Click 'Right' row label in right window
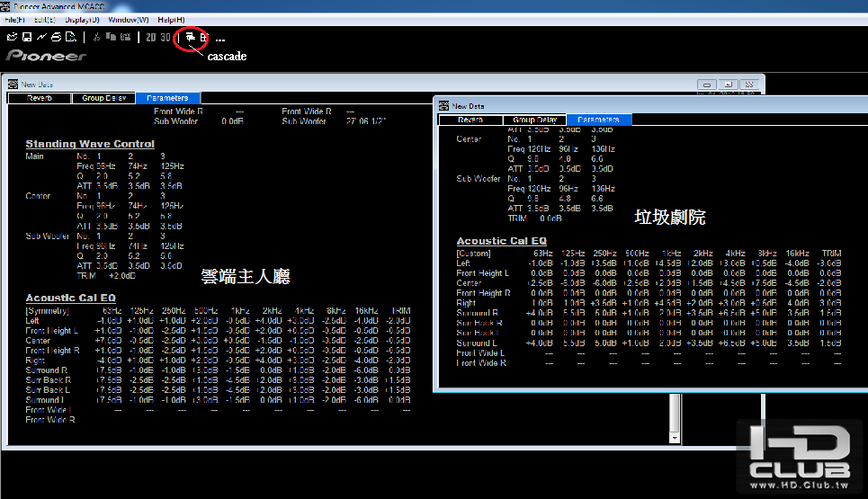Viewport: 868px width, 499px height. (466, 303)
